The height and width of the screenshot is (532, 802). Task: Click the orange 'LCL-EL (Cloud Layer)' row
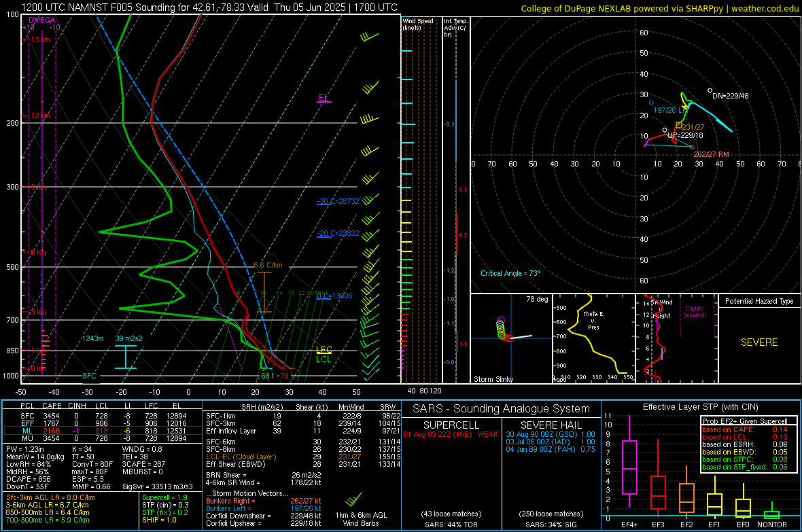303,457
